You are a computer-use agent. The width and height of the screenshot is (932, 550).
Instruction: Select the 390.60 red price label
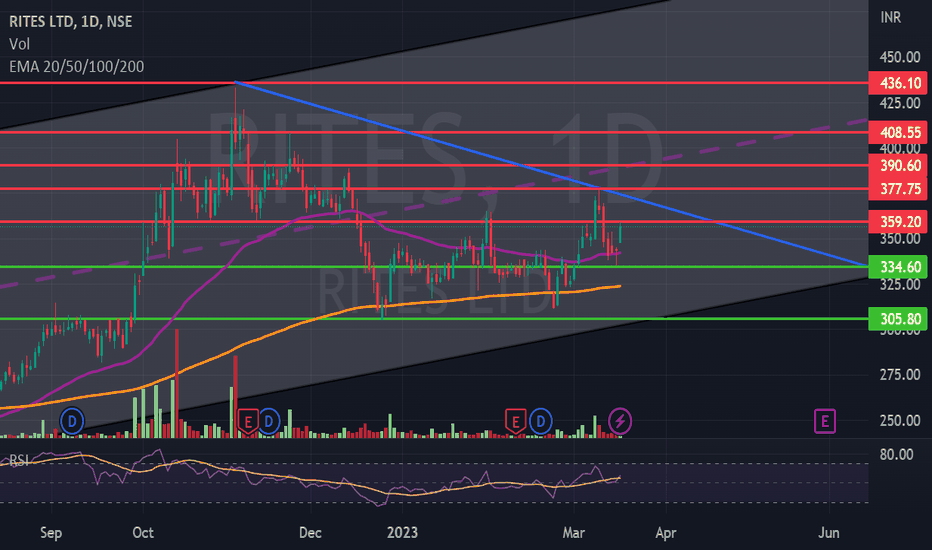(900, 165)
